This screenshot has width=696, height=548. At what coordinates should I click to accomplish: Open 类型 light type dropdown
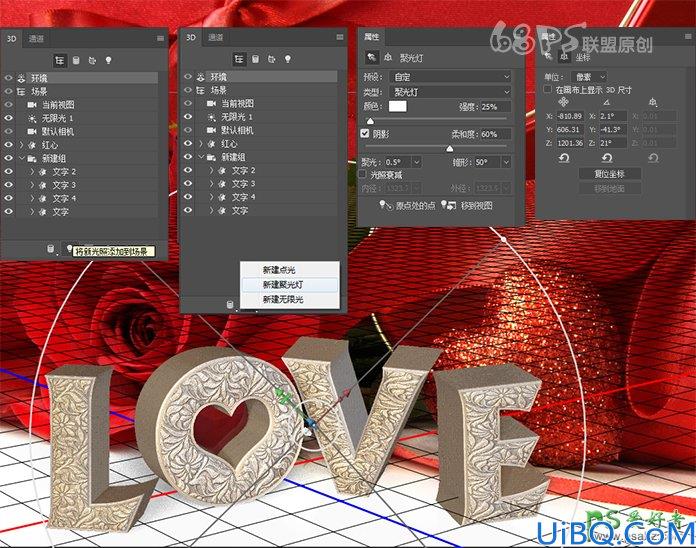click(450, 92)
